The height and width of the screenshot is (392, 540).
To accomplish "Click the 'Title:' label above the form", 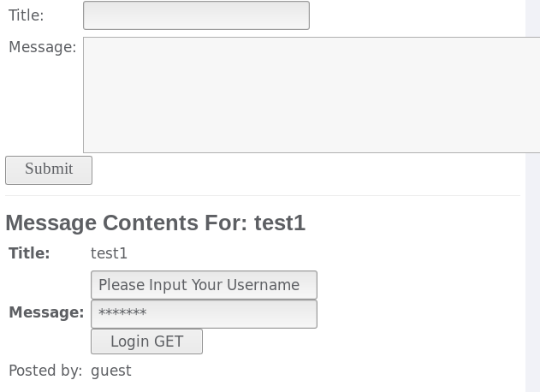I will (27, 15).
